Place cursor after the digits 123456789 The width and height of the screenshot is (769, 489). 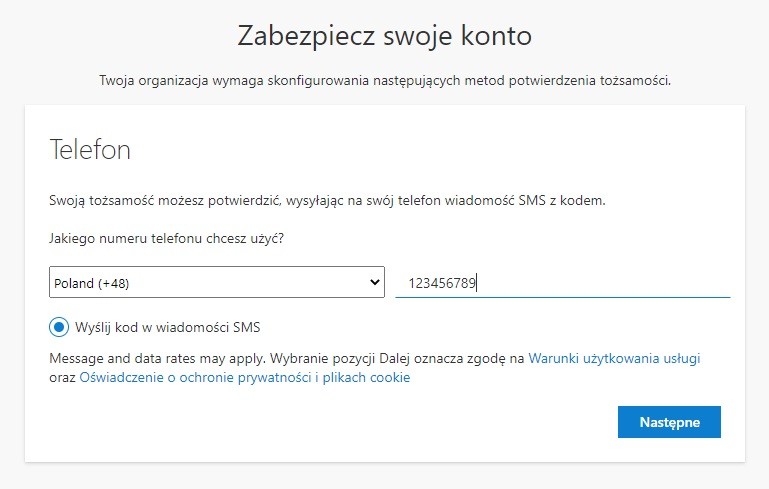(x=477, y=283)
